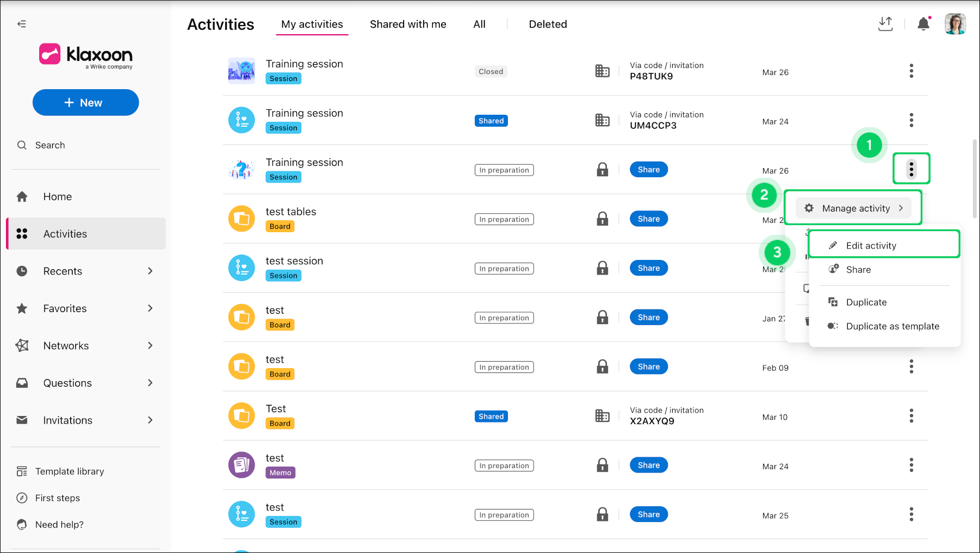The height and width of the screenshot is (553, 980).
Task: Open more options for Test board X2AXYQ9
Action: click(911, 416)
